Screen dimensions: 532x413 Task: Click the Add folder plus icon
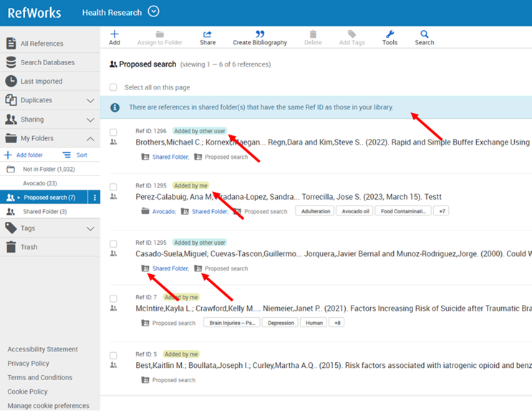(8, 155)
